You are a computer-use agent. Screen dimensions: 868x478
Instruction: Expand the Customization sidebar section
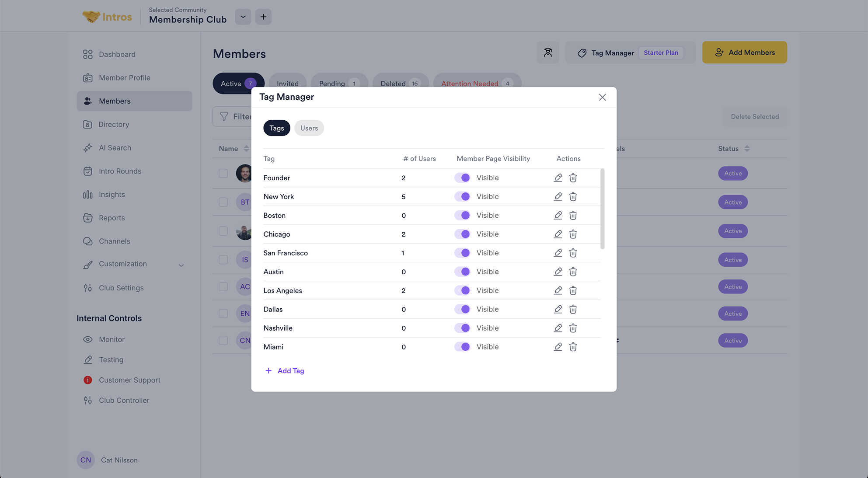181,265
